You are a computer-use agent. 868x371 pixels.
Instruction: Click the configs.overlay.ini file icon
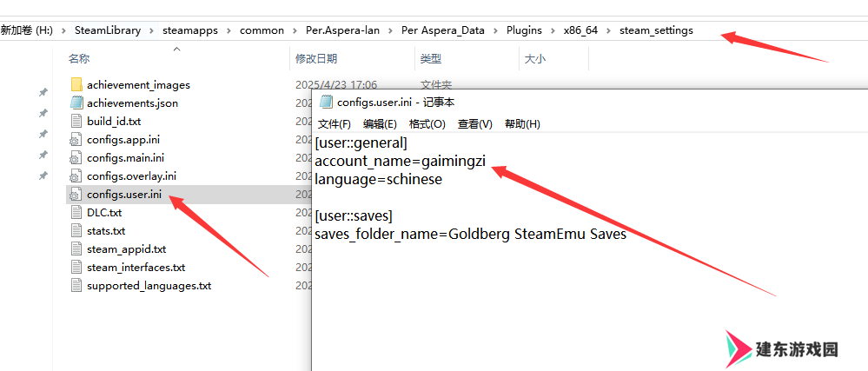click(76, 176)
